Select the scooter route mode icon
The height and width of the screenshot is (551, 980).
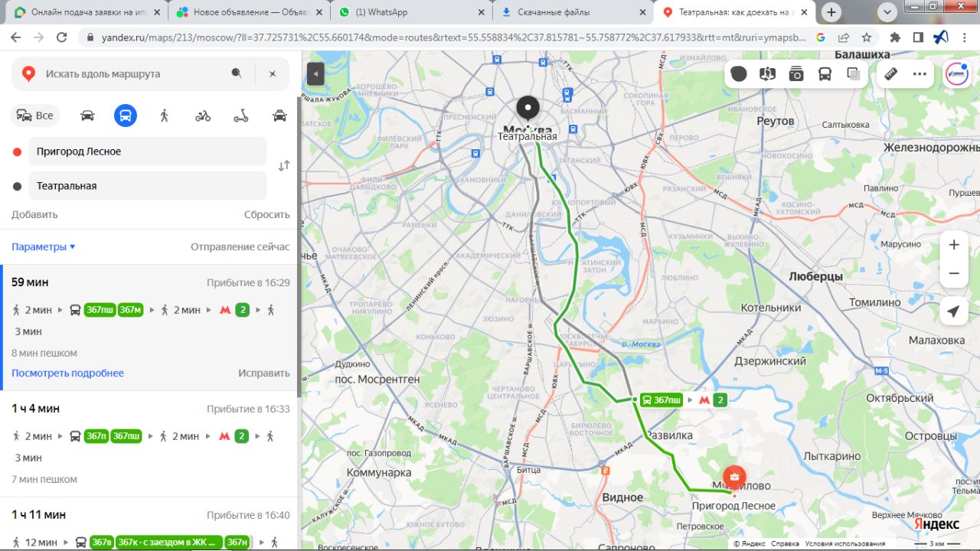tap(241, 116)
